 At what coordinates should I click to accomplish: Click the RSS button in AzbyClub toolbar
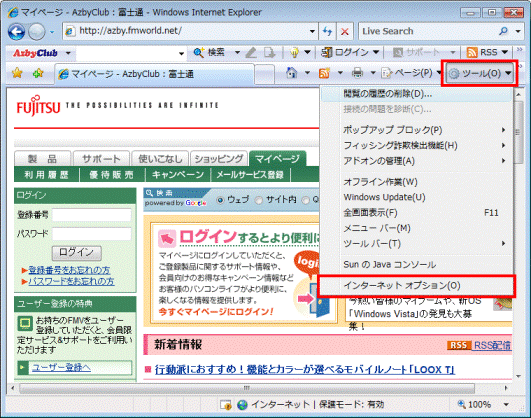(x=482, y=52)
